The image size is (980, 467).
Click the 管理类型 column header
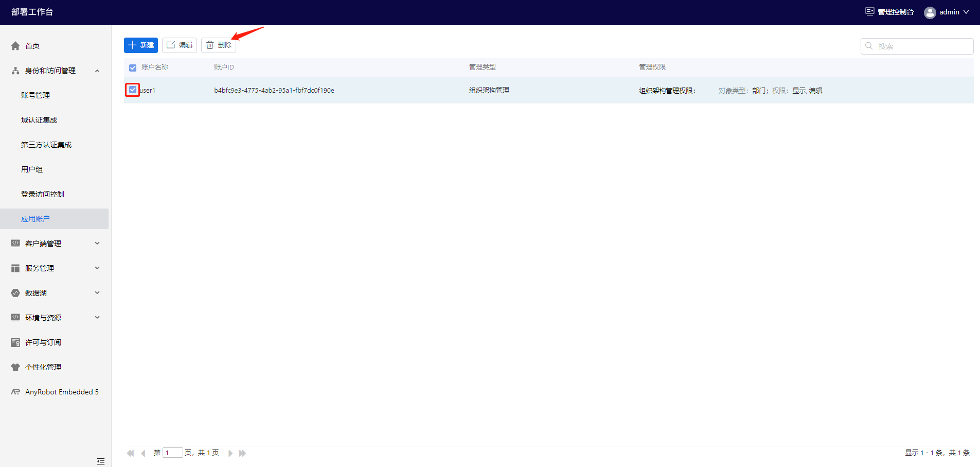click(x=482, y=67)
